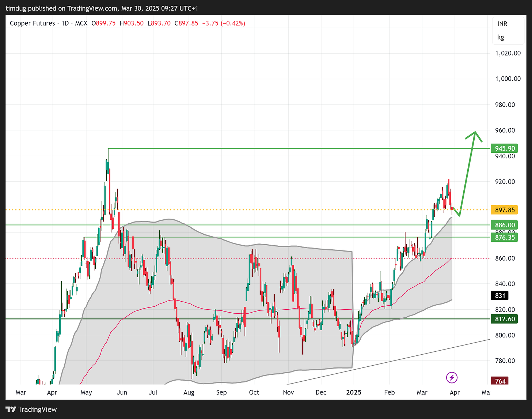Screen dimensions: 532x419
Task: Click the 812.60 dark green price label
Action: click(505, 319)
